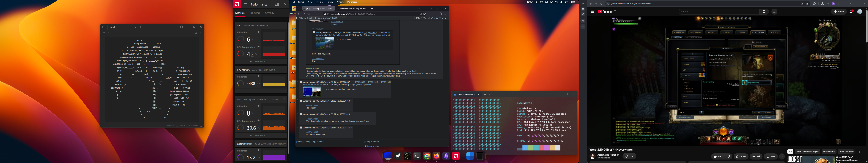
Task: Open the rocket launcher icon in the dock
Action: (x=398, y=156)
